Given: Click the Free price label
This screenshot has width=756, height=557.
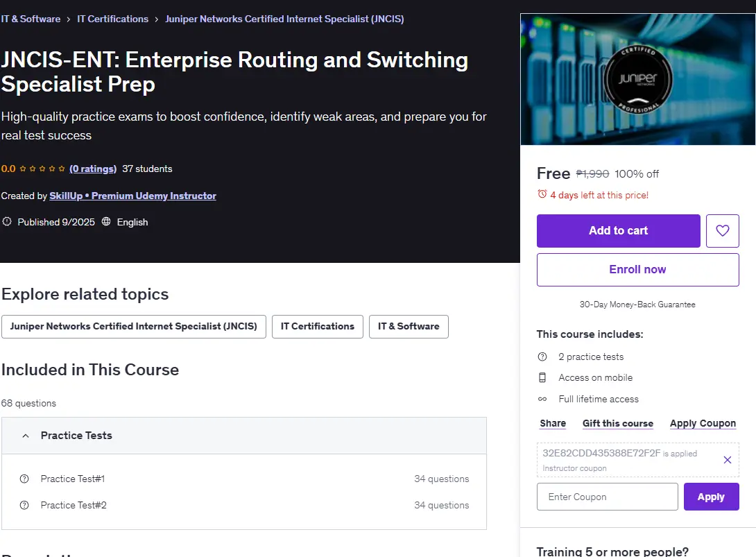Looking at the screenshot, I should (553, 173).
